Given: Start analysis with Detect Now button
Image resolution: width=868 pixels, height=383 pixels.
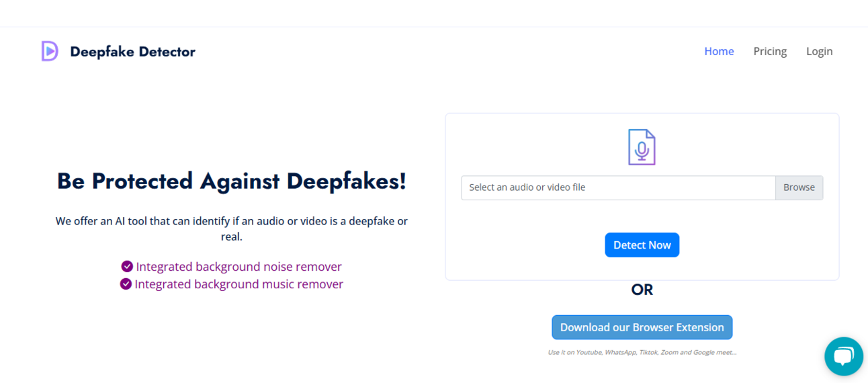Looking at the screenshot, I should coord(642,245).
